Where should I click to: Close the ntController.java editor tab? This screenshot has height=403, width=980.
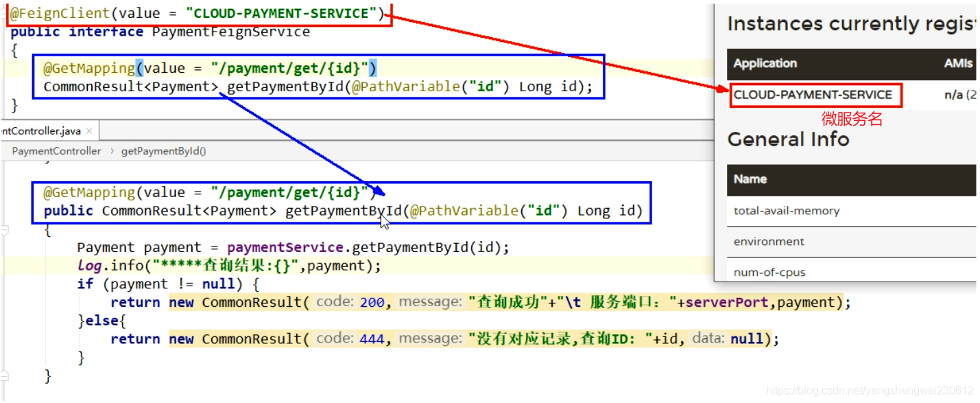(x=90, y=130)
